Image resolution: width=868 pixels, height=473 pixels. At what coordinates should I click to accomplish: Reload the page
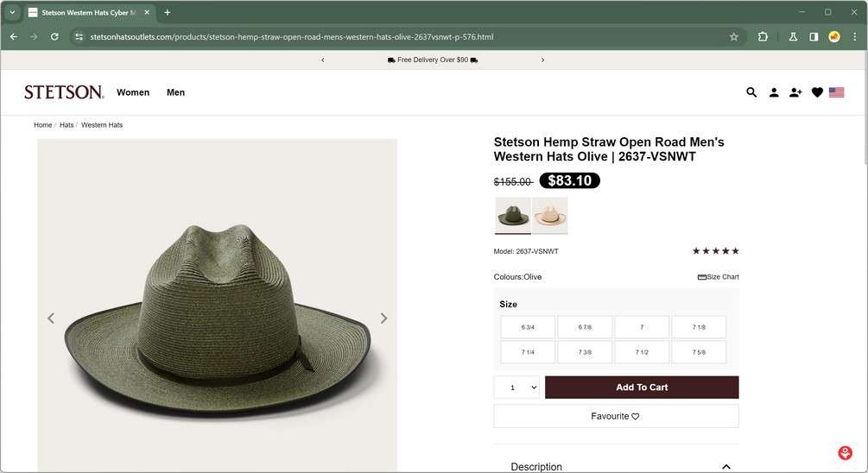tap(54, 36)
